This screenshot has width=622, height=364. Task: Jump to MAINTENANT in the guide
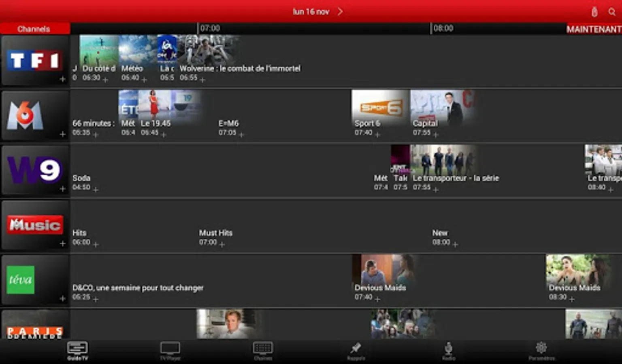coord(594,29)
